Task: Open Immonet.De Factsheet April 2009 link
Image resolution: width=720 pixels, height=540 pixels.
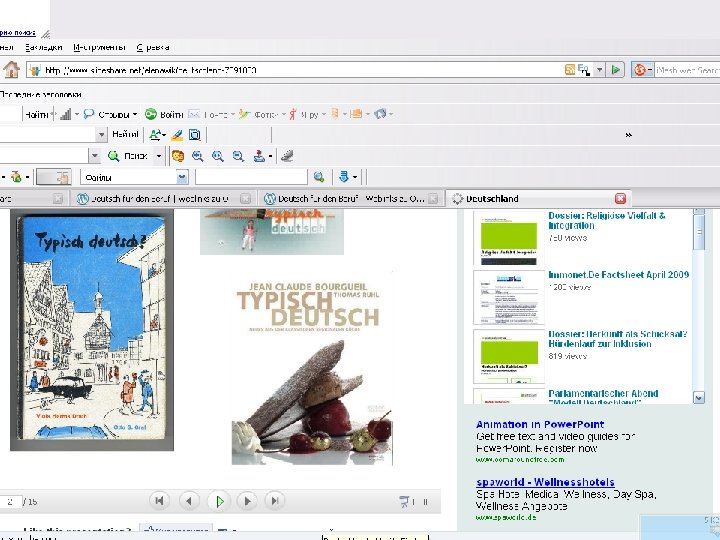Action: 619,275
